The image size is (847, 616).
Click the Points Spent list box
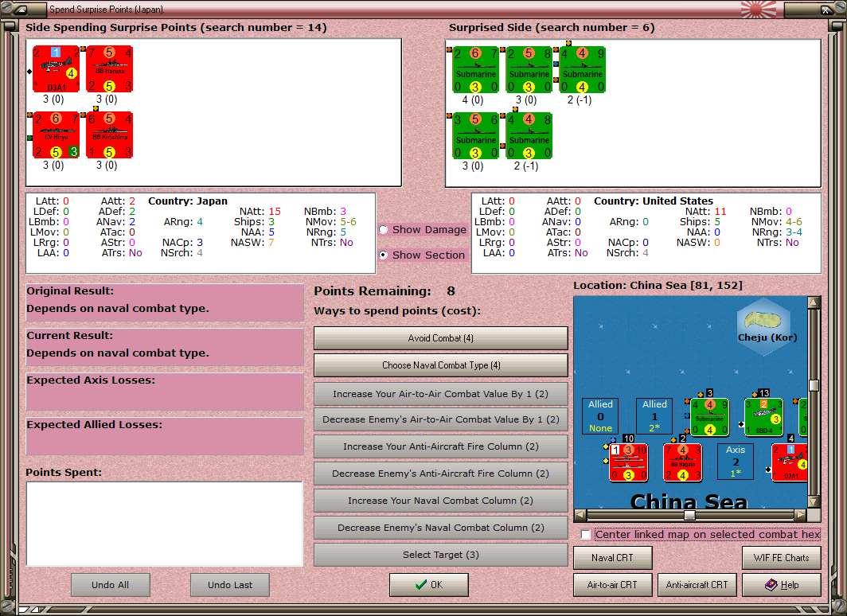[165, 523]
